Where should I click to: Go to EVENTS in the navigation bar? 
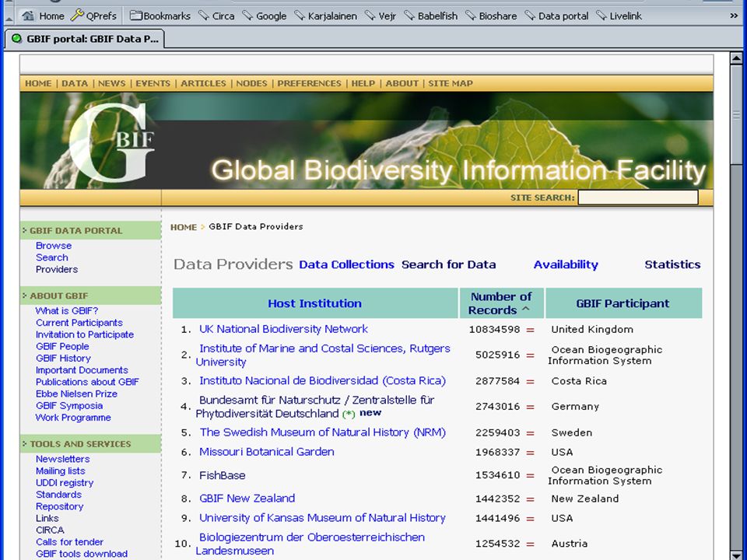(153, 83)
